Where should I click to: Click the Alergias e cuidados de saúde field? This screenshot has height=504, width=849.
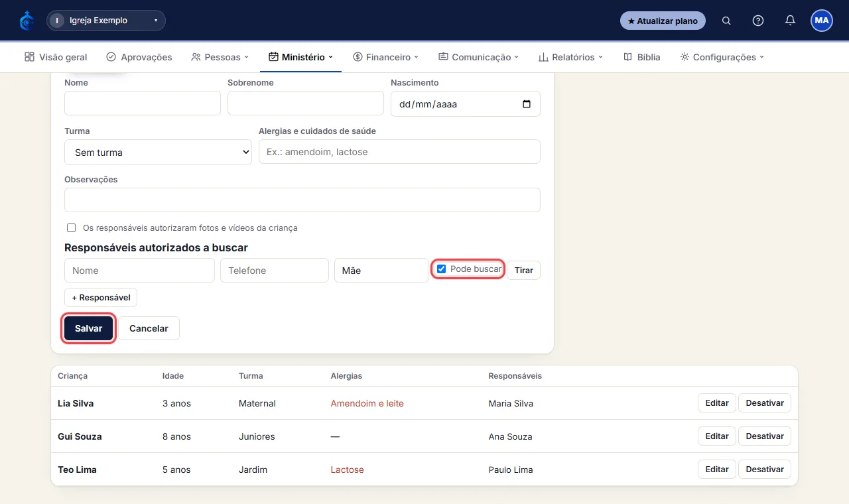point(399,151)
